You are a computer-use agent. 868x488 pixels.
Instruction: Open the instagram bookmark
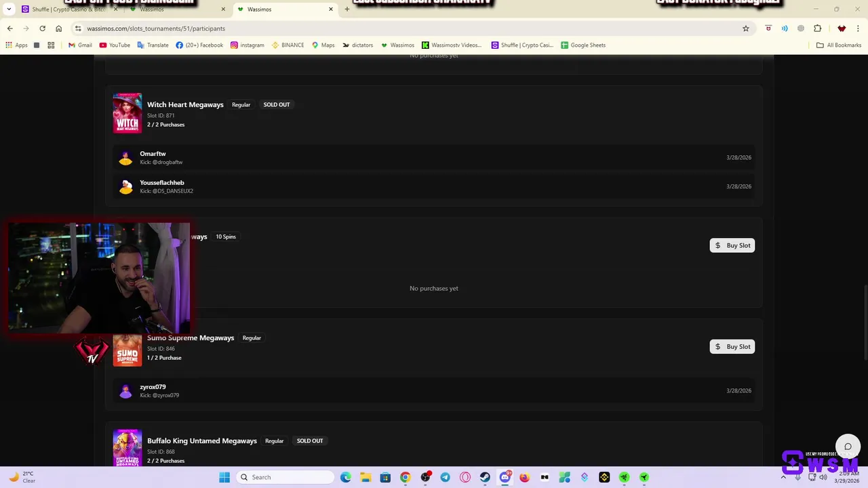click(x=248, y=45)
